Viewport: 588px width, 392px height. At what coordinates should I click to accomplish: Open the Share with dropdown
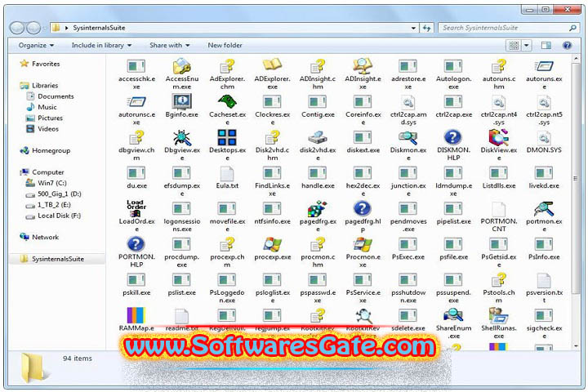coord(170,46)
